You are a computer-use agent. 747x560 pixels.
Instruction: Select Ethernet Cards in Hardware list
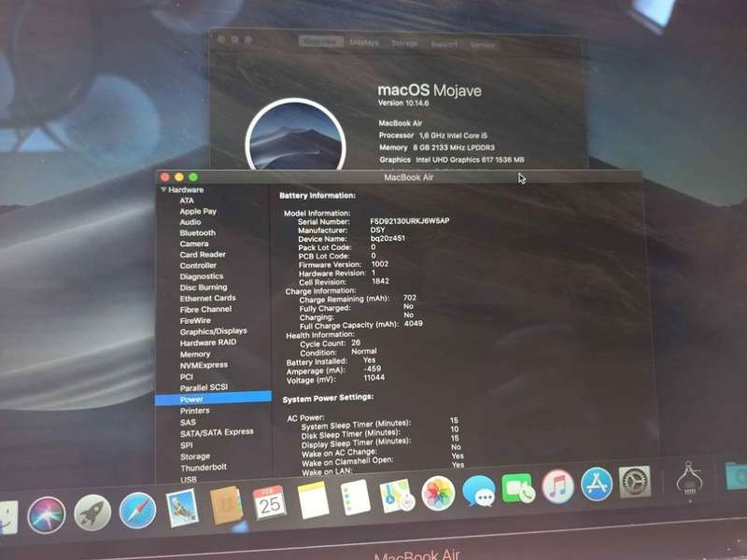(207, 299)
